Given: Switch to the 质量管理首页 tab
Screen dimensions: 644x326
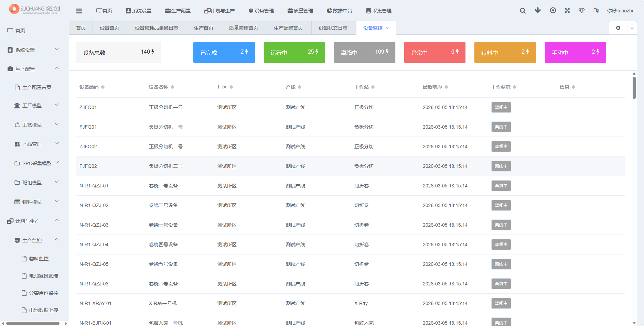Looking at the screenshot, I should (x=244, y=28).
